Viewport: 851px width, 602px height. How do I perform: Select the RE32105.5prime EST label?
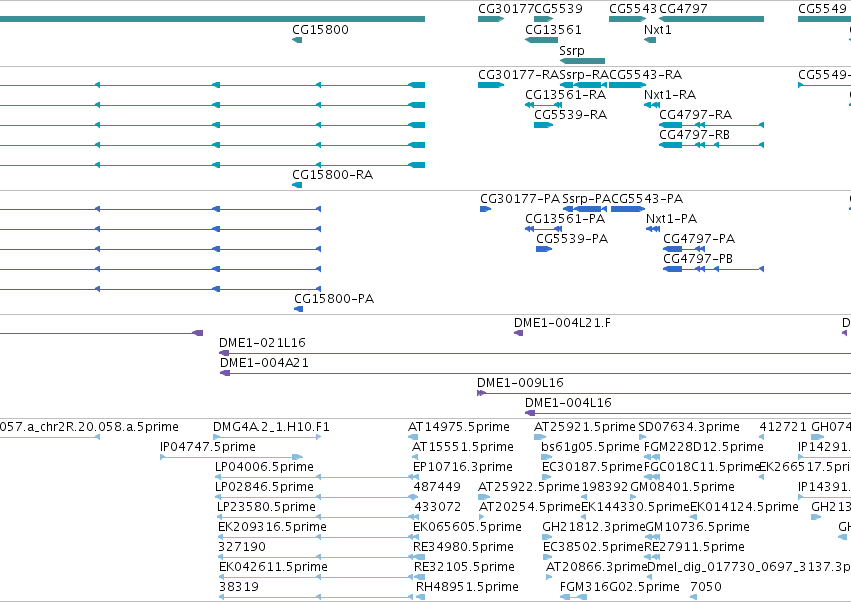coord(464,568)
